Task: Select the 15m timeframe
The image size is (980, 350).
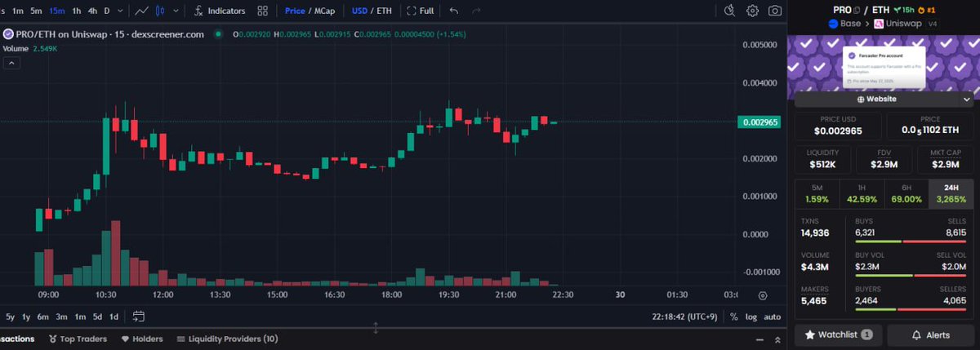Action: pyautogui.click(x=57, y=11)
